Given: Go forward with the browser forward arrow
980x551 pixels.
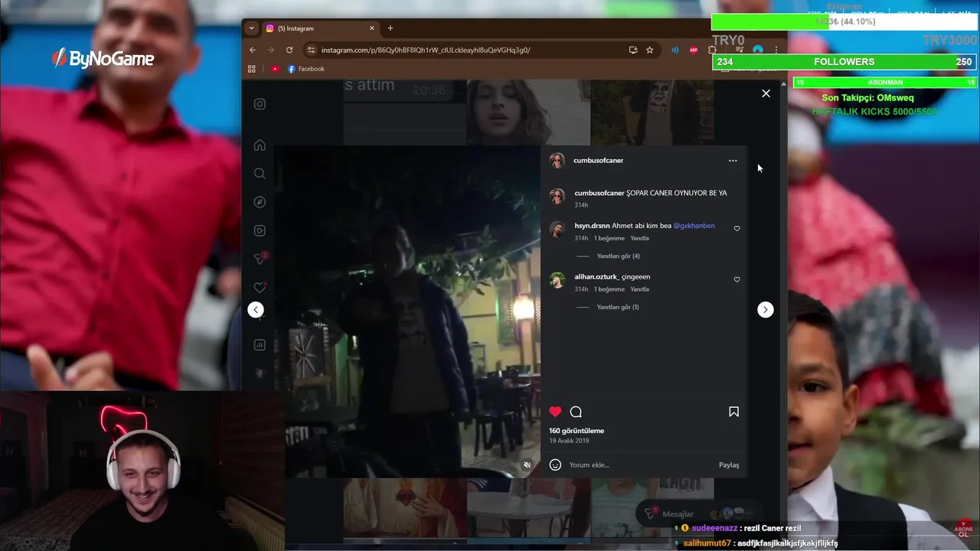Looking at the screenshot, I should tap(270, 50).
